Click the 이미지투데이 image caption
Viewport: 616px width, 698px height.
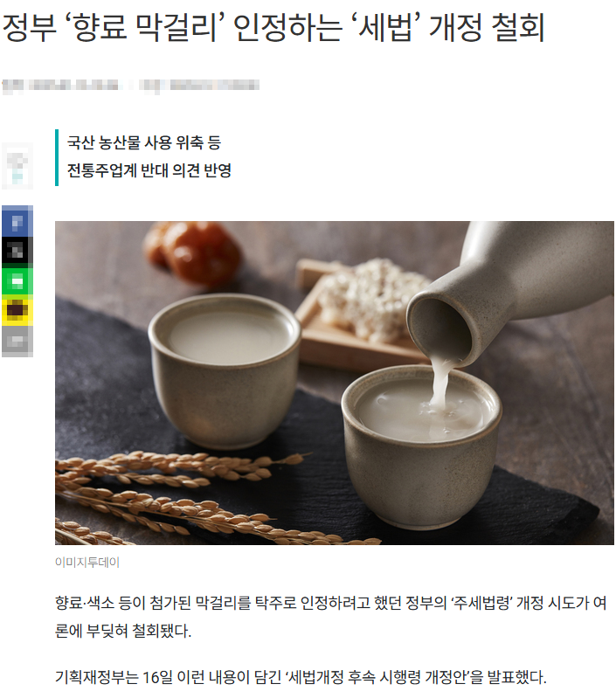point(87,563)
